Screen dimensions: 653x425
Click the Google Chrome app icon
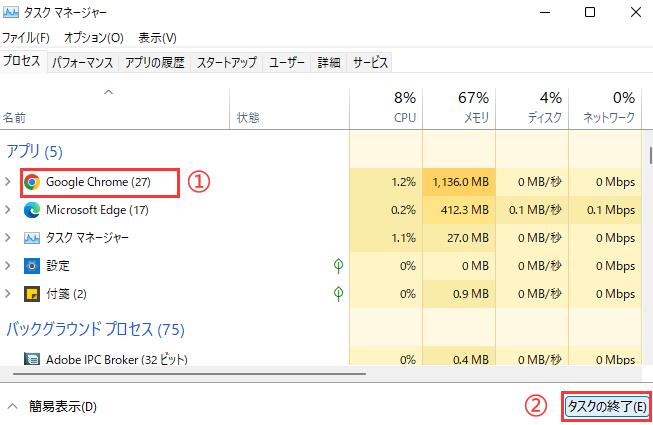[x=32, y=182]
